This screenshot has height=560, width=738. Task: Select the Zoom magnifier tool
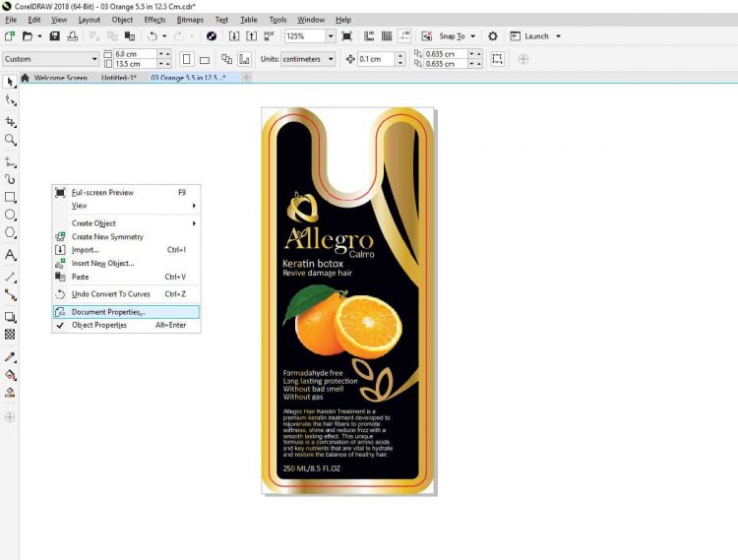point(10,140)
